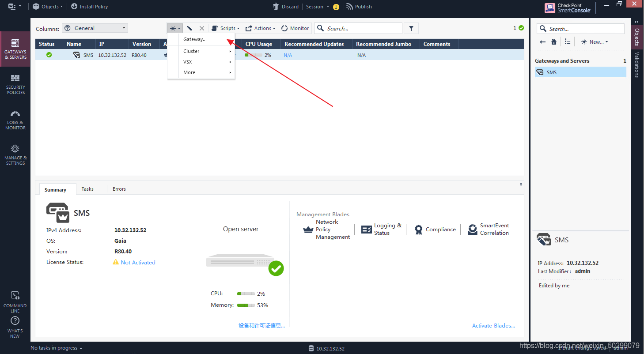Click Recommended Updates column header
The width and height of the screenshot is (644, 354).
pyautogui.click(x=316, y=44)
